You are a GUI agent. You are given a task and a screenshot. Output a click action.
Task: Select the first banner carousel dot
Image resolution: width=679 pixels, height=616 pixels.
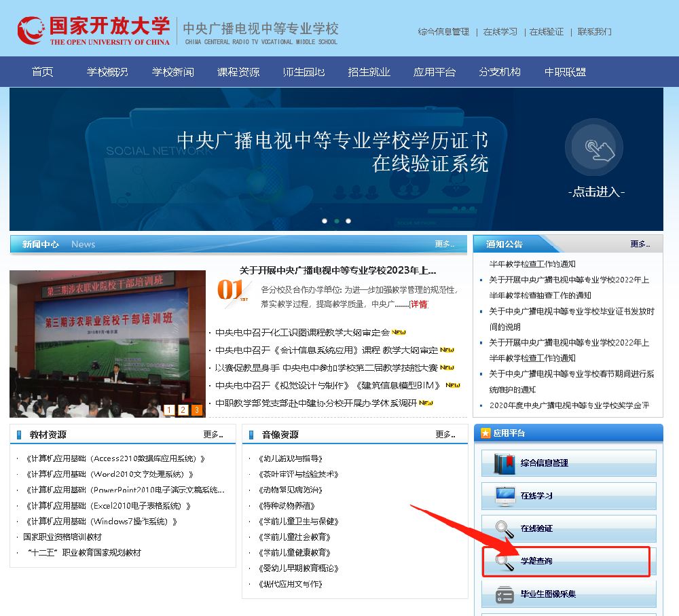[325, 221]
